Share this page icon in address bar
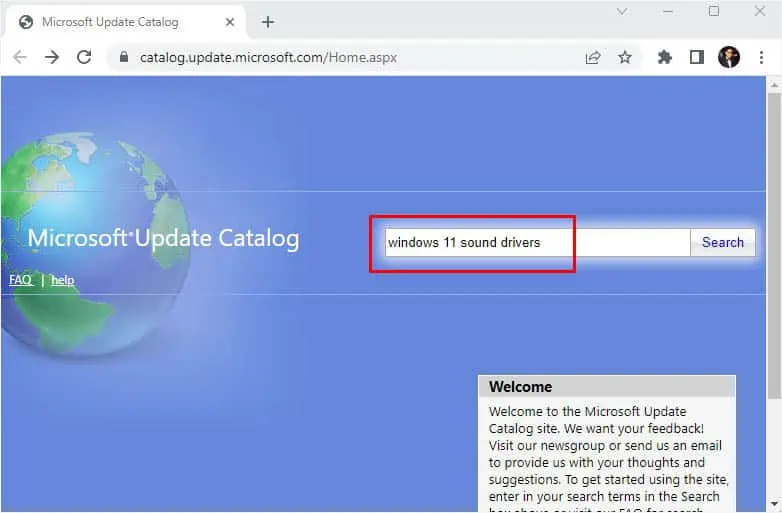The width and height of the screenshot is (782, 513). [x=592, y=58]
